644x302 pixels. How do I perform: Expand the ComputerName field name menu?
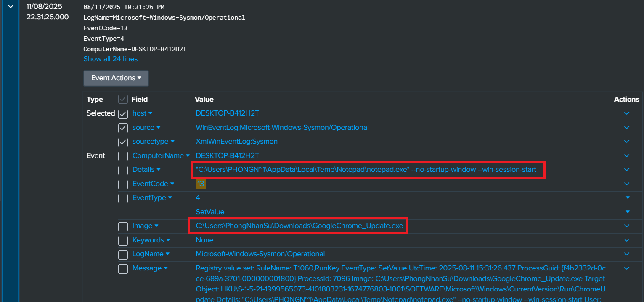pyautogui.click(x=188, y=156)
